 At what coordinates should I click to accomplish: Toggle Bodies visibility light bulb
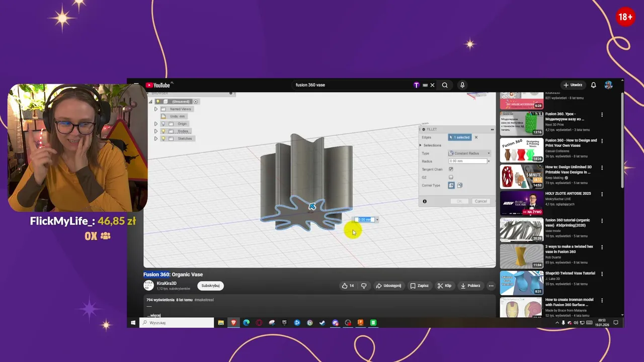point(163,131)
